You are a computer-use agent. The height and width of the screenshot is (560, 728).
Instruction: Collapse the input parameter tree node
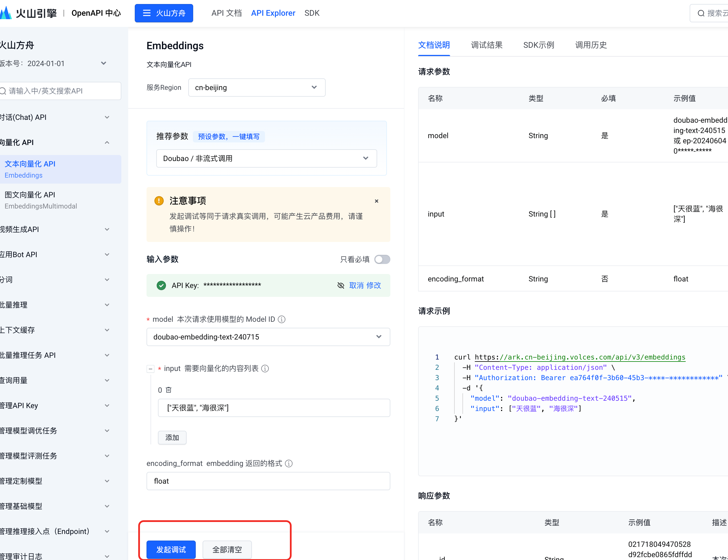pyautogui.click(x=150, y=369)
